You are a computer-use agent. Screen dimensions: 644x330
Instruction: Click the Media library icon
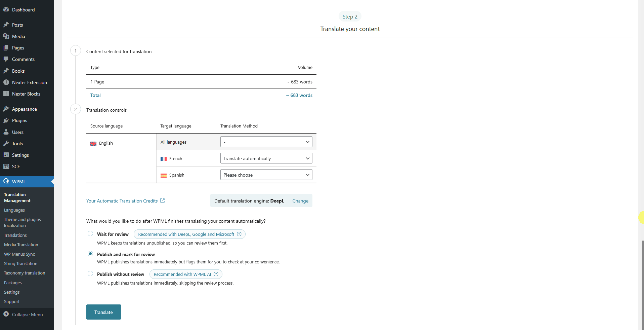[7, 36]
